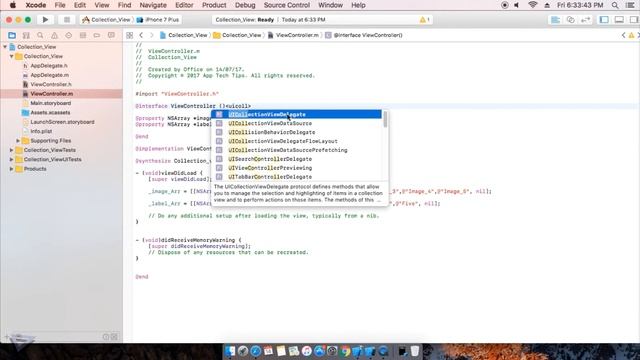Open the Debug menu
Viewport: 640px width, 360px height.
tap(245, 5)
